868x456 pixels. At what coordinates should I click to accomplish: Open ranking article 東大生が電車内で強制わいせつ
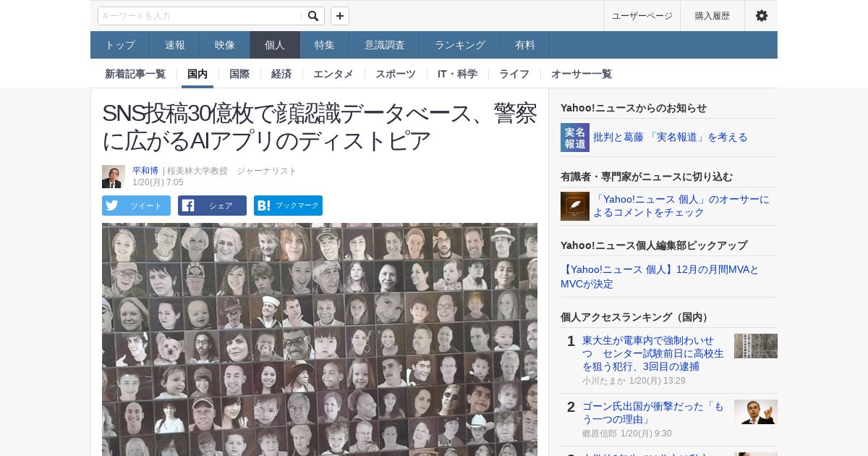(x=653, y=353)
